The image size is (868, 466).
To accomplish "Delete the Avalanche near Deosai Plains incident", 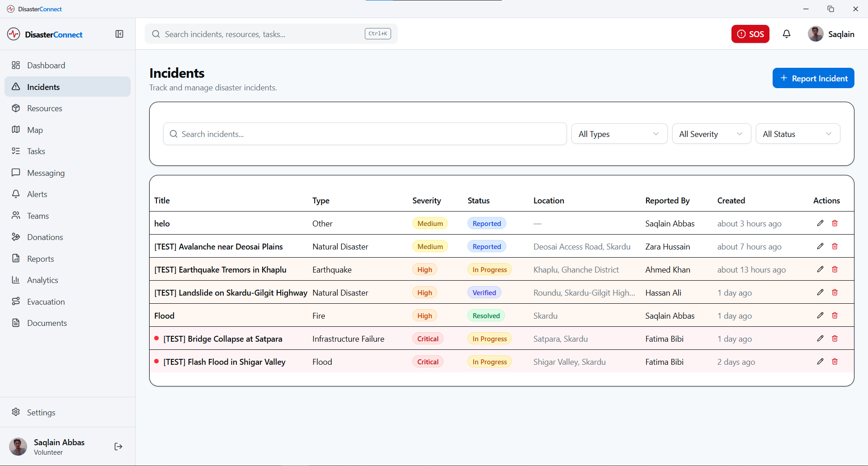I will 835,246.
